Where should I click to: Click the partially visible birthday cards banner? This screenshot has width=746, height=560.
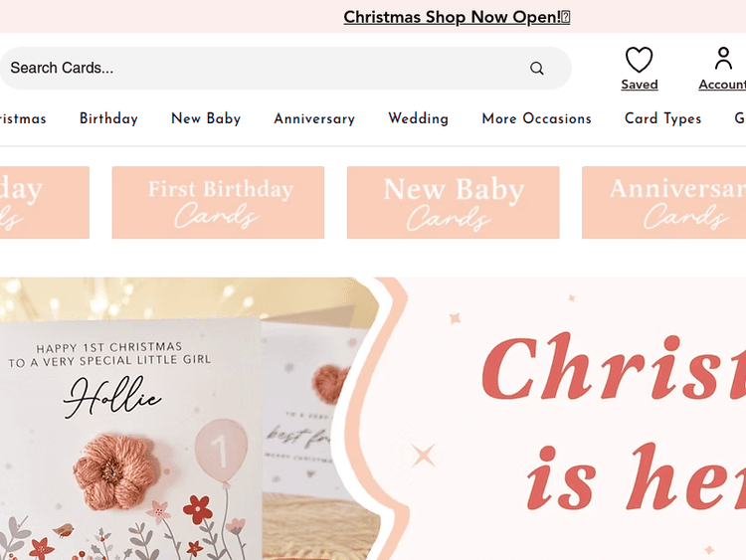(x=45, y=202)
